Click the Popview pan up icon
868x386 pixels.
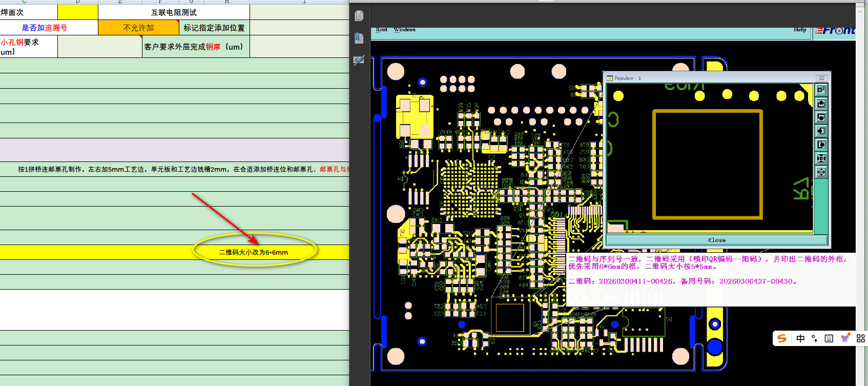pos(821,104)
